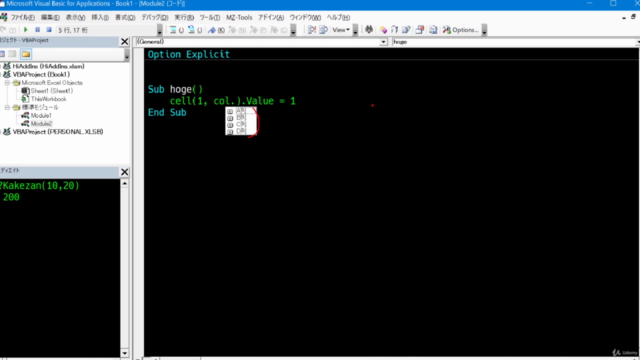Select C列 in the autocomplete list
Screen dimensions: 640x360
coord(241,124)
